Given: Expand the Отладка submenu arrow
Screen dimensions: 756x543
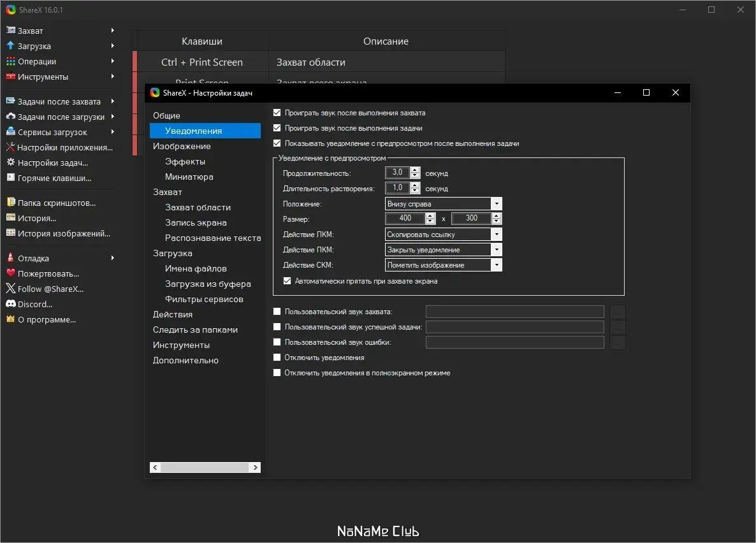Looking at the screenshot, I should [112, 258].
